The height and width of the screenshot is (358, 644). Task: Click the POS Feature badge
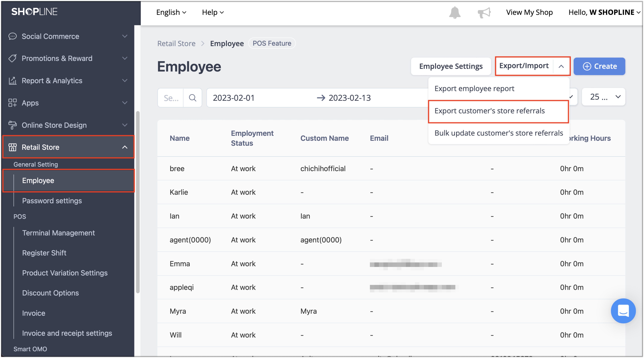tap(272, 44)
